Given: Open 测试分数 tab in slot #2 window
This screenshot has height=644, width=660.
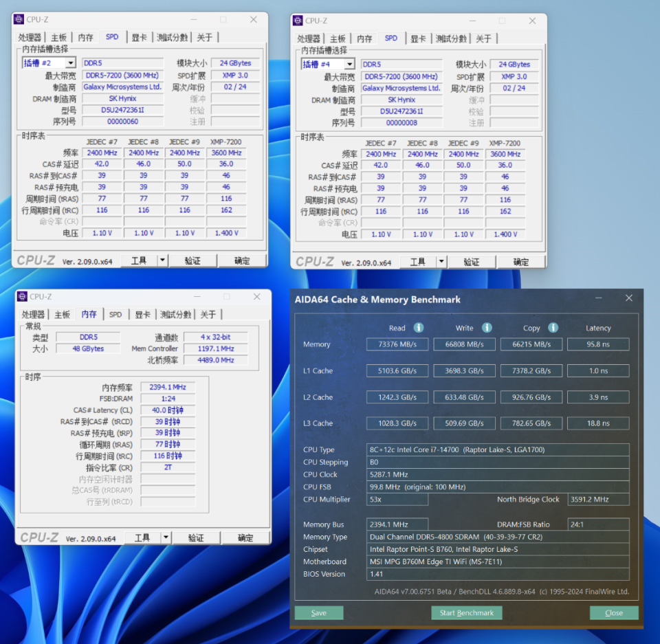Looking at the screenshot, I should pyautogui.click(x=172, y=38).
